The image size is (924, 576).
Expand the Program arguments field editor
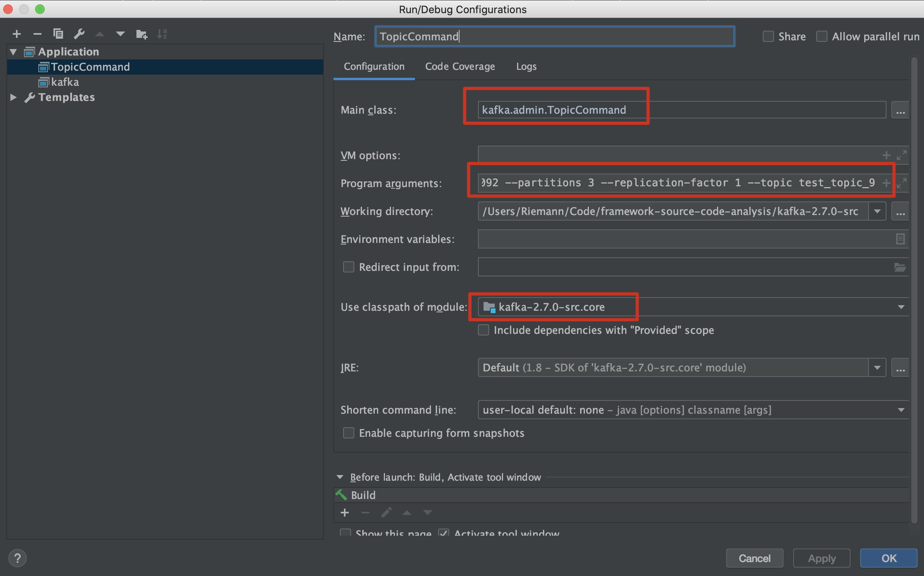[x=902, y=183]
